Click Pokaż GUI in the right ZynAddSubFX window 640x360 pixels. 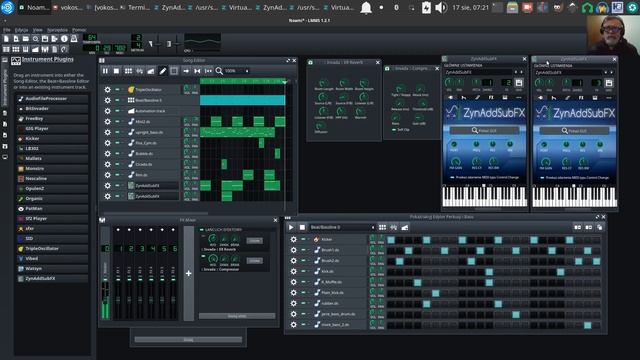pos(574,130)
